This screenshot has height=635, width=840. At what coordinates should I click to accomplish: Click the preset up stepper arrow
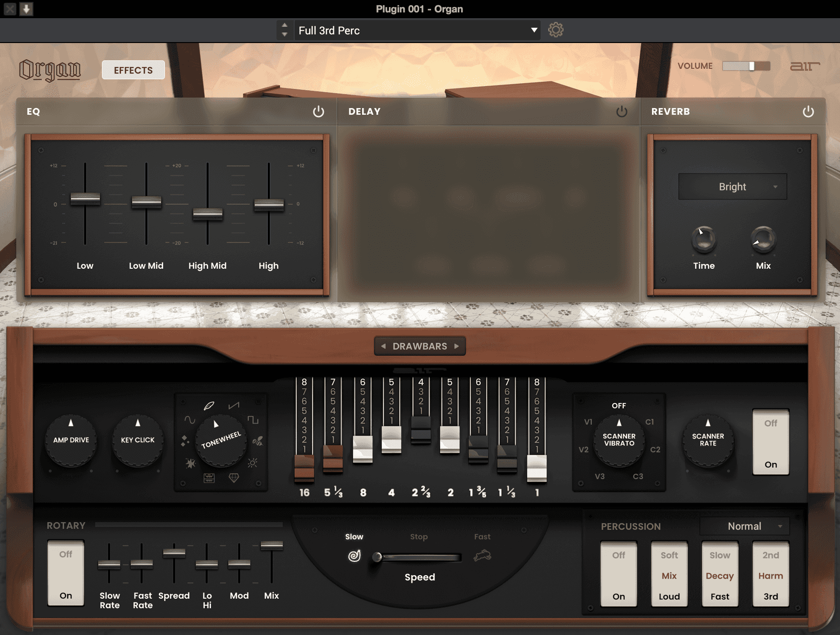click(284, 27)
